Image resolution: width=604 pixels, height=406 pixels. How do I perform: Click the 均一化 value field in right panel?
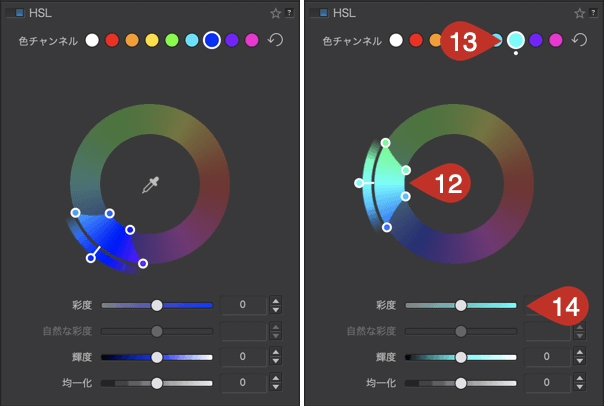pyautogui.click(x=547, y=383)
